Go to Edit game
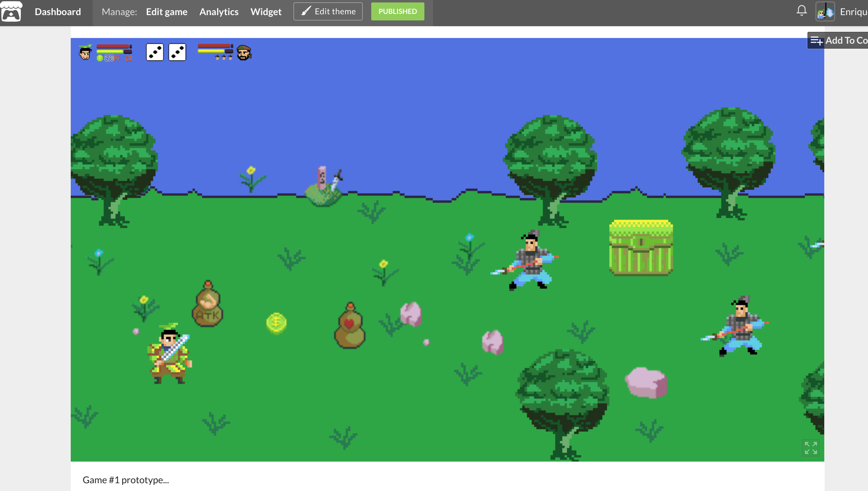 tap(166, 12)
